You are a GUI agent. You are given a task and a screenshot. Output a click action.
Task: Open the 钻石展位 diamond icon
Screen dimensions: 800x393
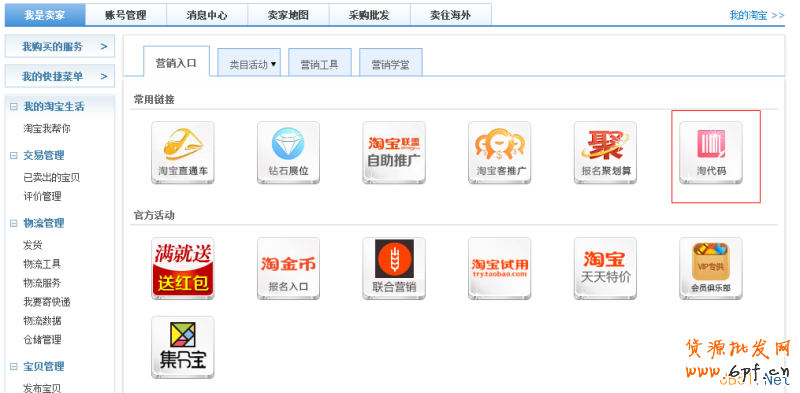point(288,153)
